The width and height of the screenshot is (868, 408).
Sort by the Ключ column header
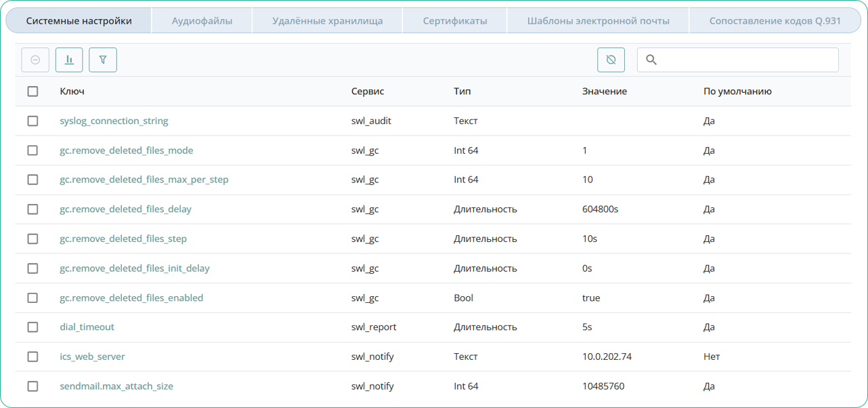click(72, 91)
